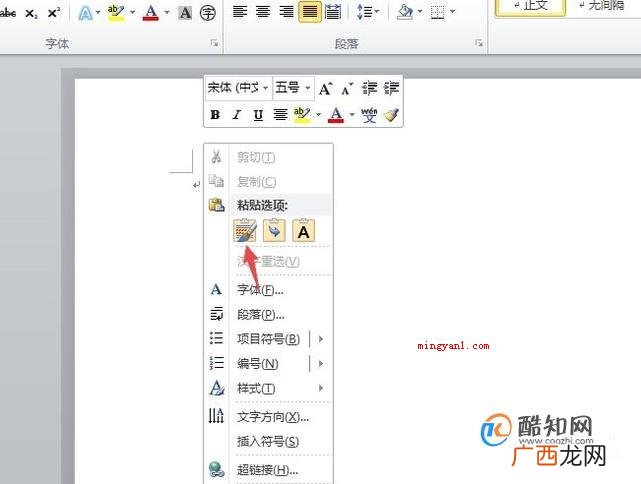Select the 正文 style in gallery
Viewport: 641px width, 484px height.
[530, 7]
